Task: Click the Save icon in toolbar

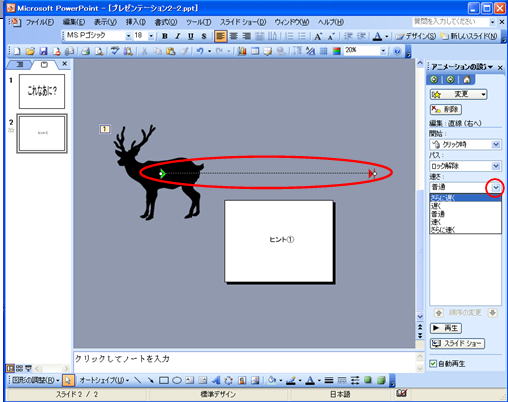Action: click(x=43, y=51)
